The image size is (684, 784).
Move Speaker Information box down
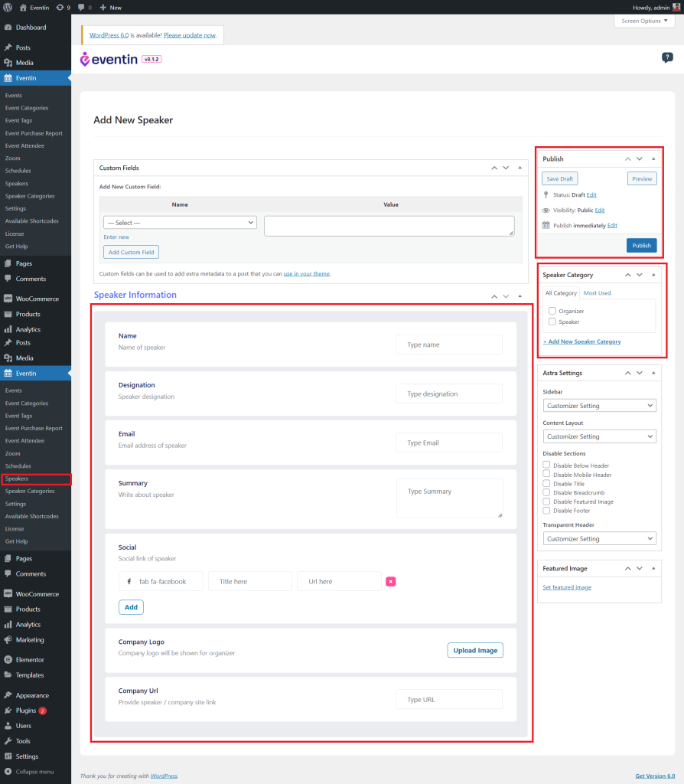pos(506,296)
